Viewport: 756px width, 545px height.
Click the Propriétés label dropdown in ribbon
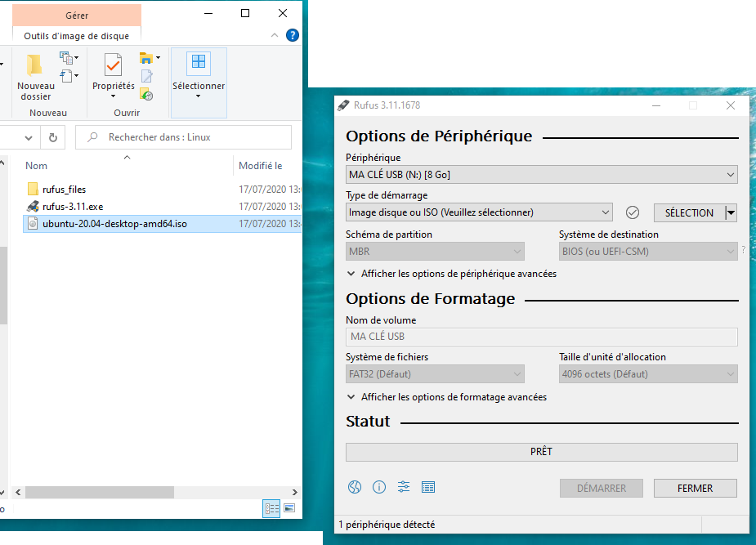(114, 90)
